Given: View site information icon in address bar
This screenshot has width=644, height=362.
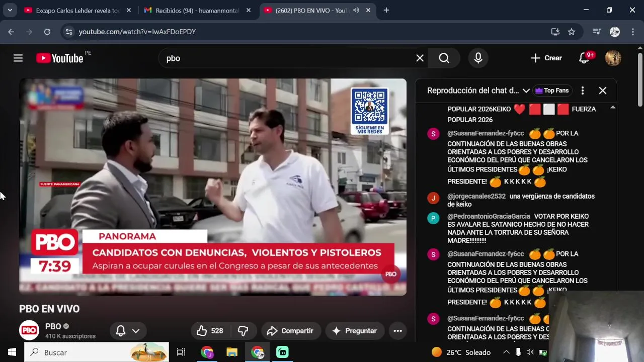Looking at the screenshot, I should [x=69, y=32].
